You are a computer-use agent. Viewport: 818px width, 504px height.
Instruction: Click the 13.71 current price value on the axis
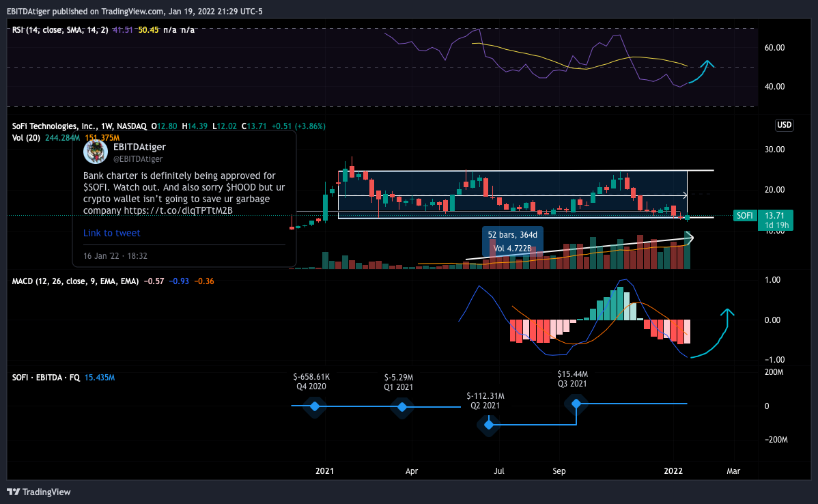point(775,216)
